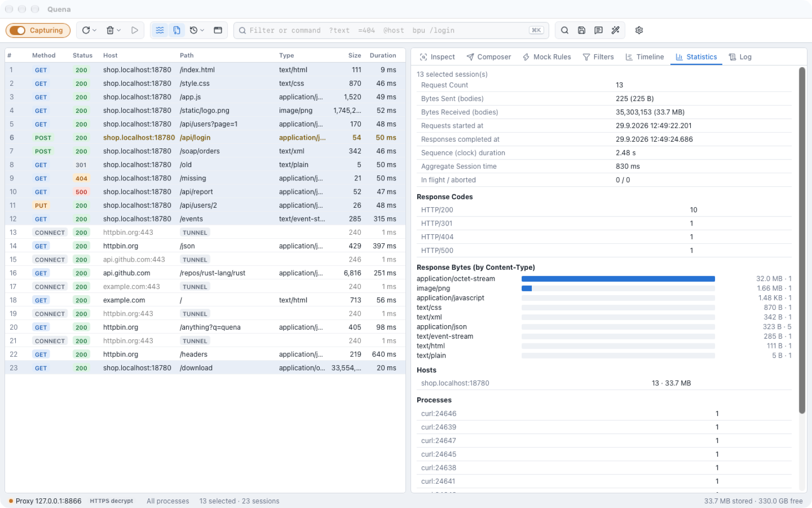812x508 pixels.
Task: Click the 404 status on the /missing row
Action: [81, 178]
